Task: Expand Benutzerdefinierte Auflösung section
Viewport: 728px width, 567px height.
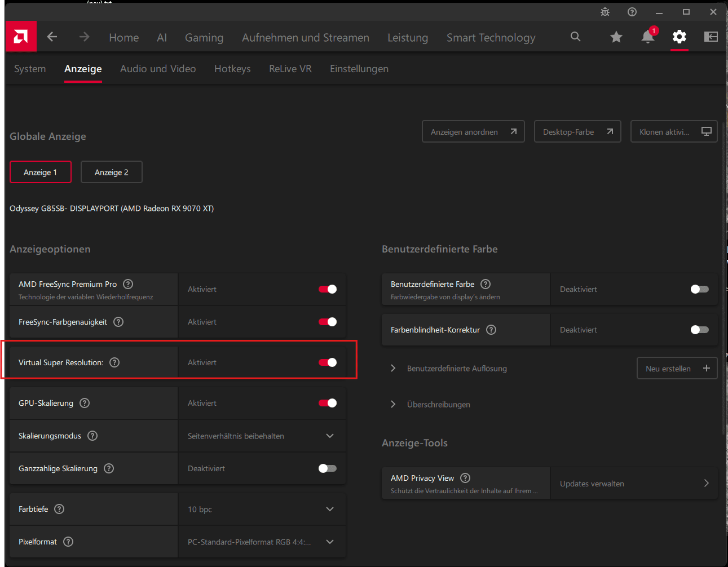Action: click(393, 368)
